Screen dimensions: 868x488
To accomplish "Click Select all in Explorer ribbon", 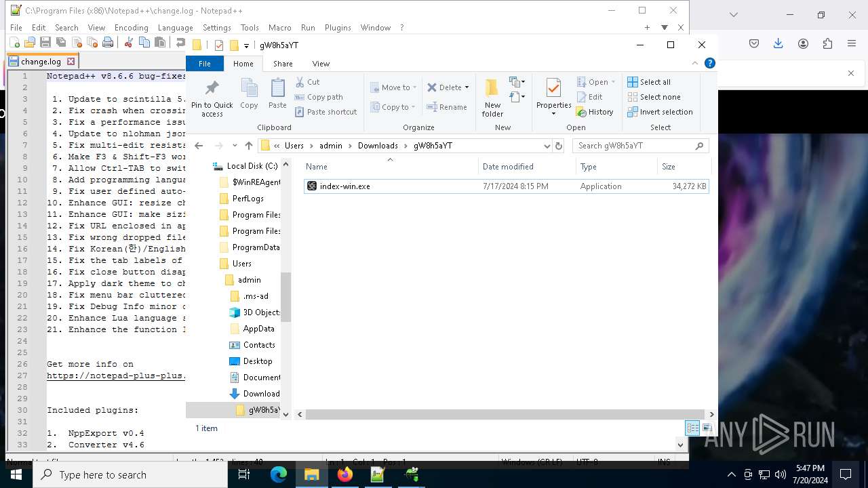I will click(649, 82).
